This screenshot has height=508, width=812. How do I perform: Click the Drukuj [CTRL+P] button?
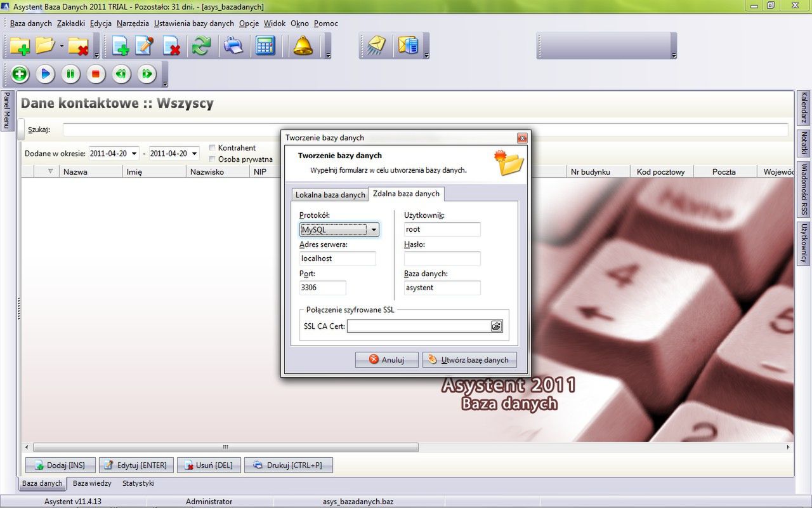coord(288,465)
